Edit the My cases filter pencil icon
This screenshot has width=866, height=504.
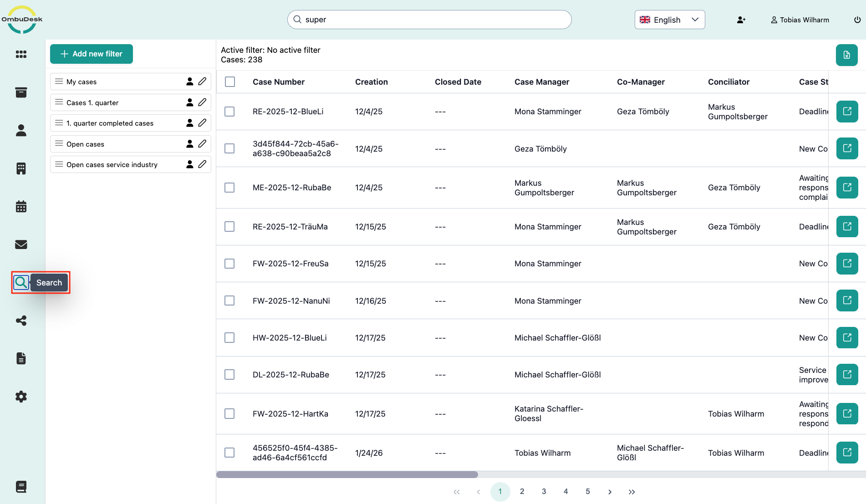point(203,81)
